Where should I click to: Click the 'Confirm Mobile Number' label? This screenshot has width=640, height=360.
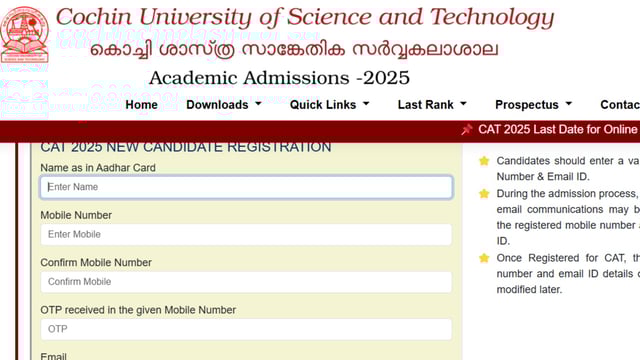point(96,262)
